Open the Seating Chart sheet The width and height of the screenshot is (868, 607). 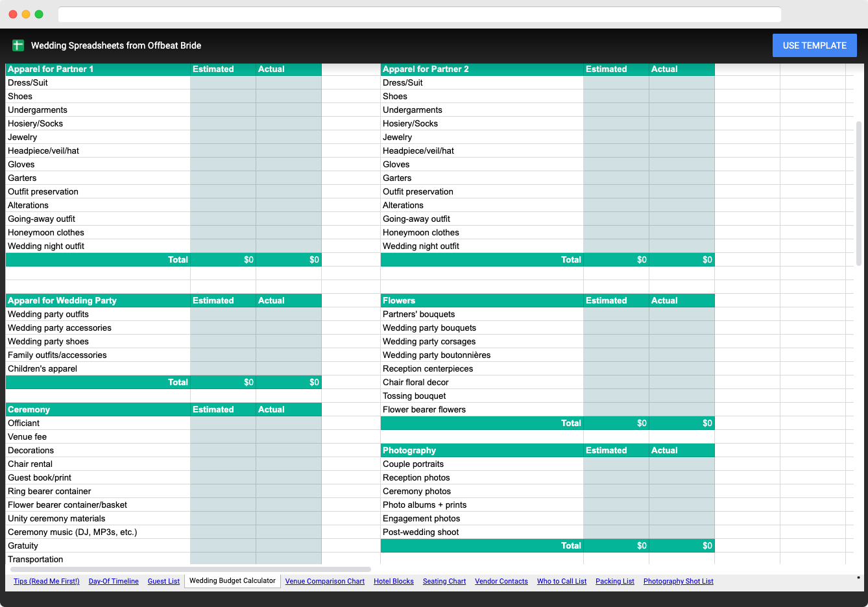point(444,581)
